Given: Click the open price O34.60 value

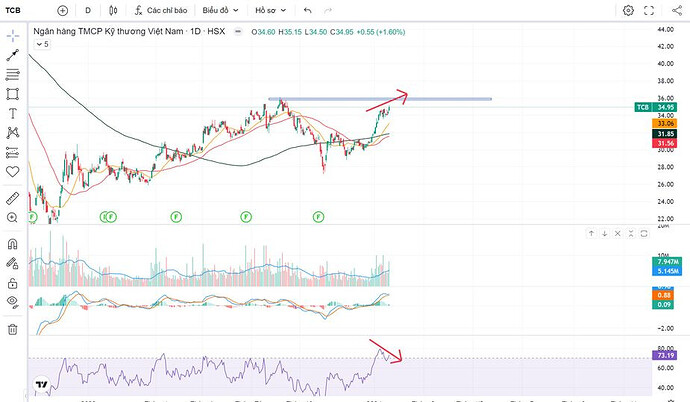Looking at the screenshot, I should coord(263,32).
